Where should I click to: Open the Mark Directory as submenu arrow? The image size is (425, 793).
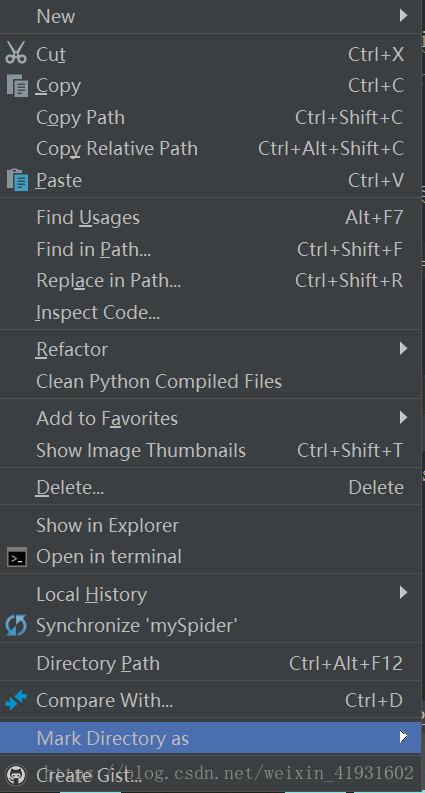point(403,737)
